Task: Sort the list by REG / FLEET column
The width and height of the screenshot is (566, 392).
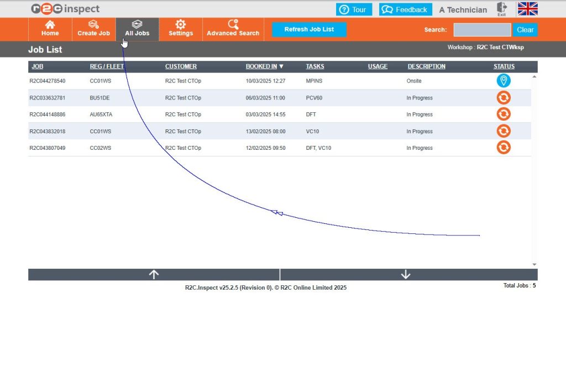Action: coord(107,66)
